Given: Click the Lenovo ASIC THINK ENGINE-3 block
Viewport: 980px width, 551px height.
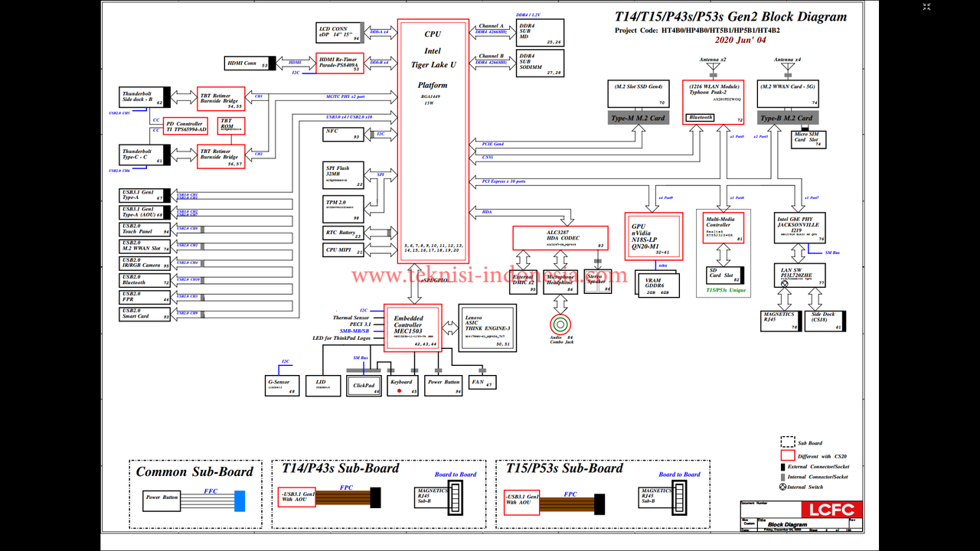Looking at the screenshot, I should click(487, 328).
